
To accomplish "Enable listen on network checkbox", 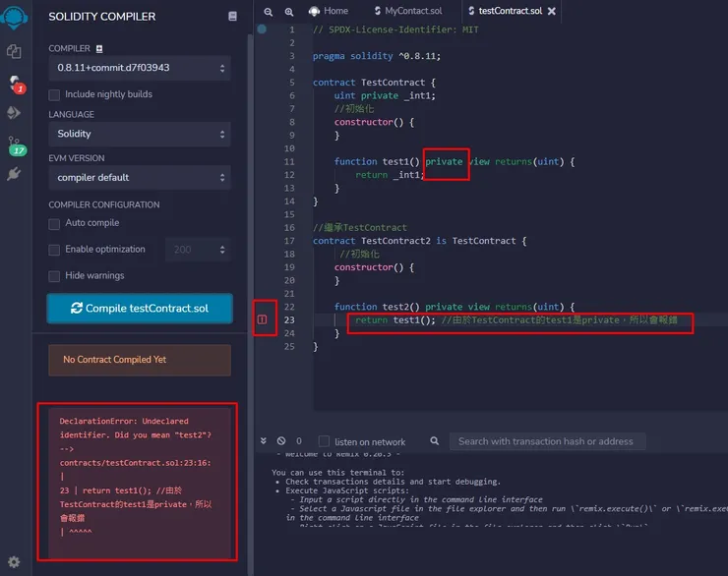I will [325, 441].
